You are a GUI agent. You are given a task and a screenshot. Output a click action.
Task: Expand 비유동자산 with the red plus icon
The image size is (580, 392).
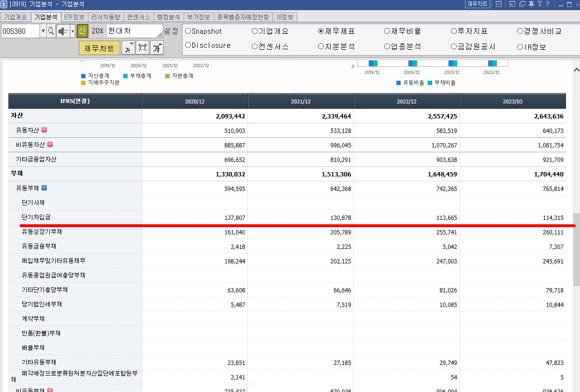click(x=50, y=145)
